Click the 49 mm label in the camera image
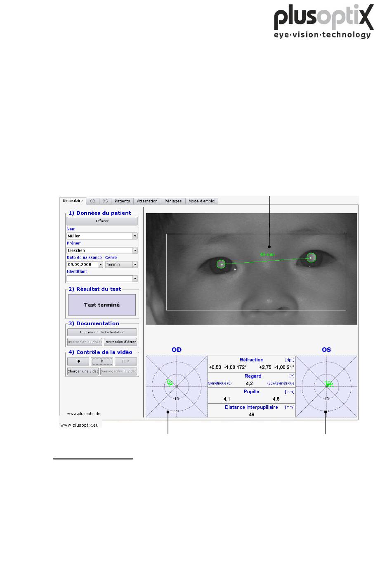Screen dimensions: 392x577 tap(267, 255)
